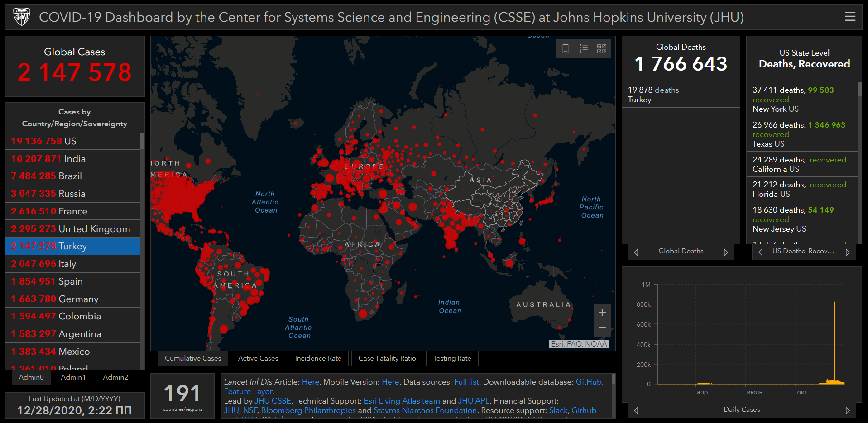Show previous chart before Daily Cases

click(636, 410)
